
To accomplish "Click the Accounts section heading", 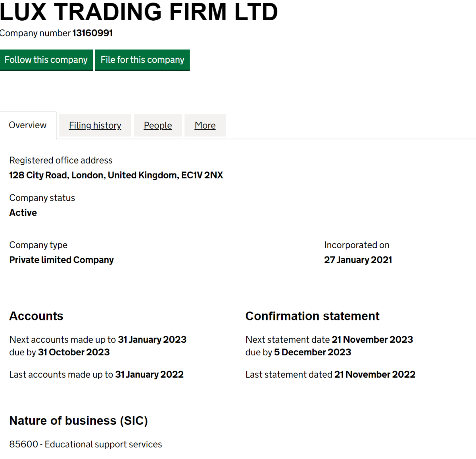I will point(36,316).
